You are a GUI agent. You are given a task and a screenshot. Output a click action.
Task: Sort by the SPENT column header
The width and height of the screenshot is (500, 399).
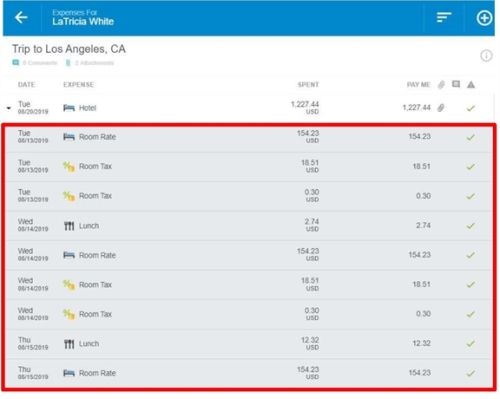pos(308,85)
